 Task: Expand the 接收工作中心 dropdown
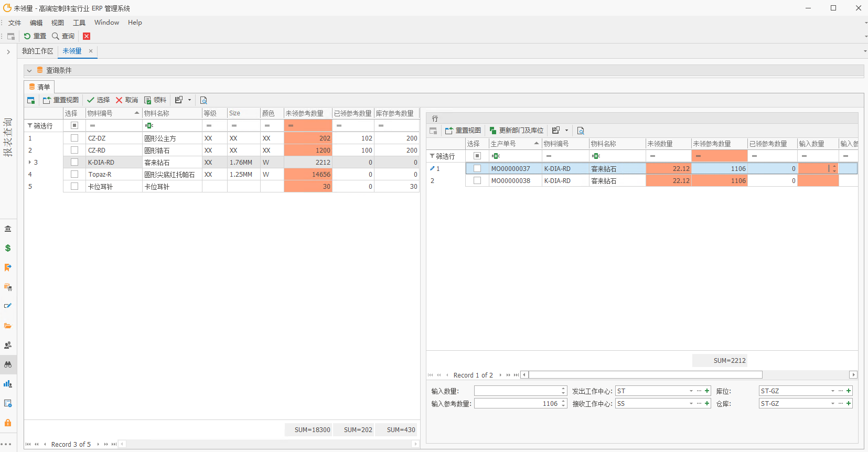(x=691, y=403)
